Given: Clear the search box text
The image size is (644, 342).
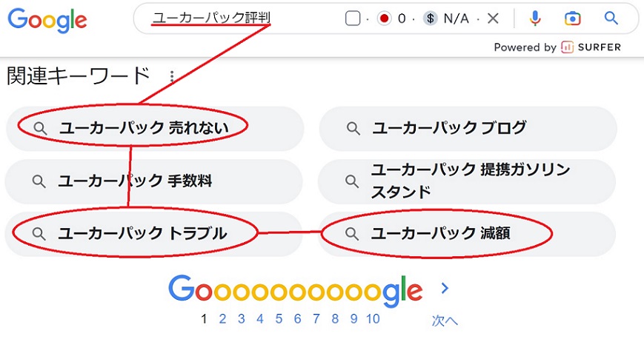Looking at the screenshot, I should point(494,19).
